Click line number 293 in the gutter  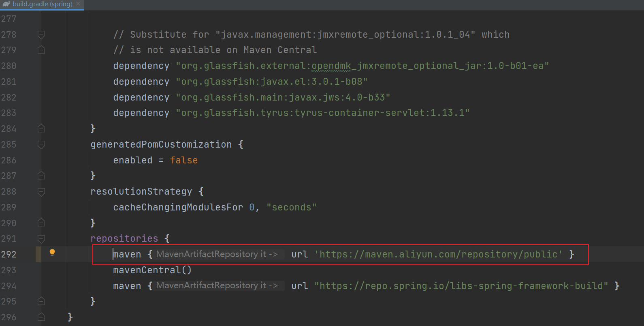[x=9, y=270]
